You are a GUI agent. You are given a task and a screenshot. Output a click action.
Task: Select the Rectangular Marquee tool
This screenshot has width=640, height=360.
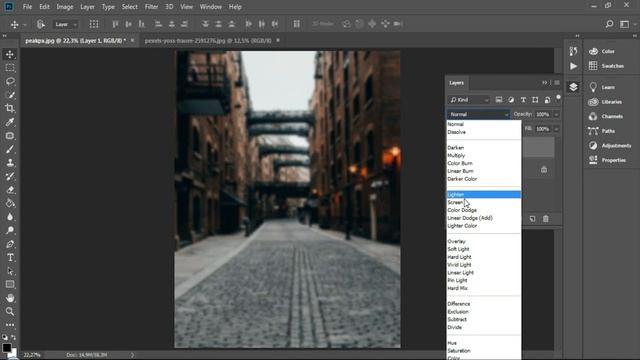click(10, 68)
